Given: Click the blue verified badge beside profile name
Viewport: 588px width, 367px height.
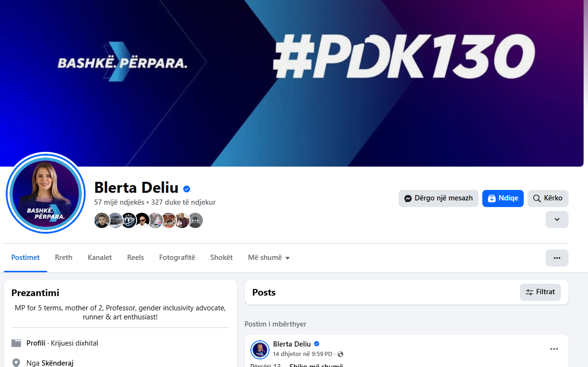Looking at the screenshot, I should pyautogui.click(x=187, y=189).
